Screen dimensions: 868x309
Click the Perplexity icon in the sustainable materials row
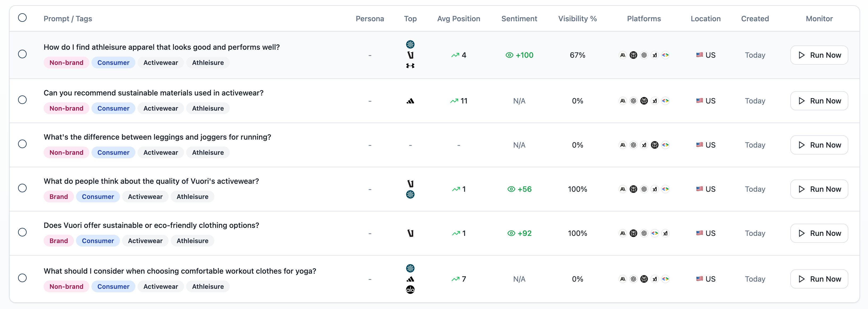tap(644, 101)
